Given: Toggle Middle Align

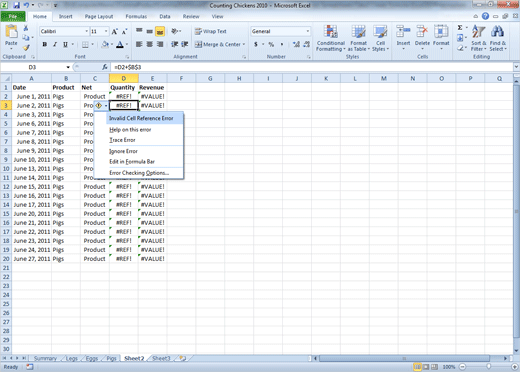Looking at the screenshot, I should click(x=150, y=31).
